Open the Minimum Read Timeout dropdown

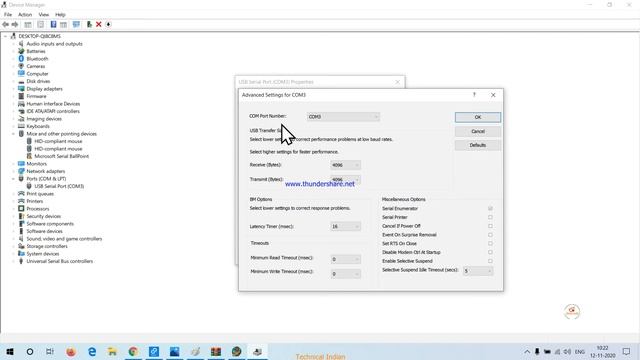tap(345, 259)
